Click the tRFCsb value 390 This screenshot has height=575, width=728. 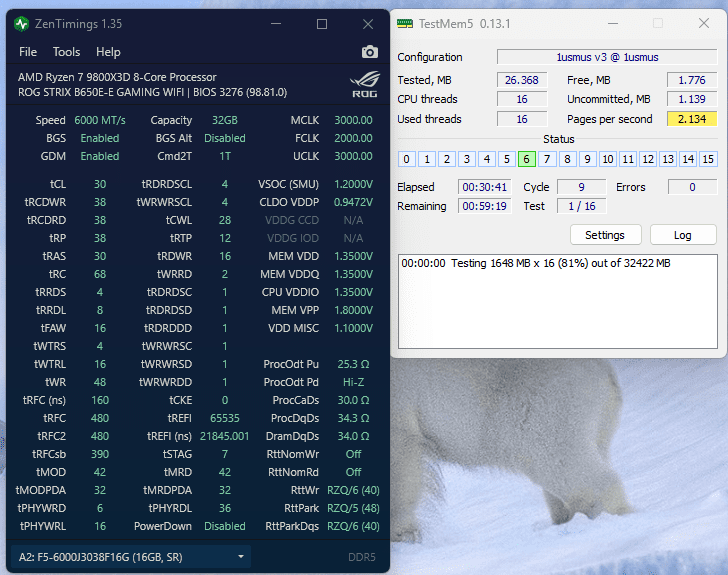[x=100, y=454]
